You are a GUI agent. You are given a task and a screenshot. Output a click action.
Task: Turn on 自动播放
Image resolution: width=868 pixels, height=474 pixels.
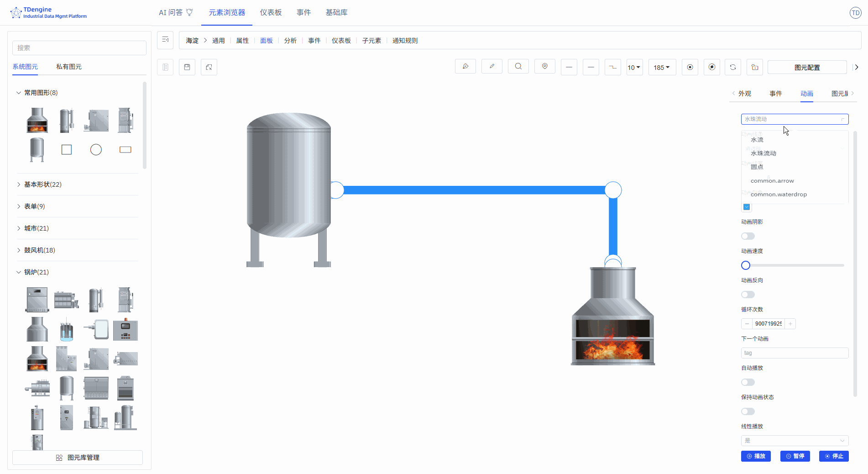tap(748, 382)
